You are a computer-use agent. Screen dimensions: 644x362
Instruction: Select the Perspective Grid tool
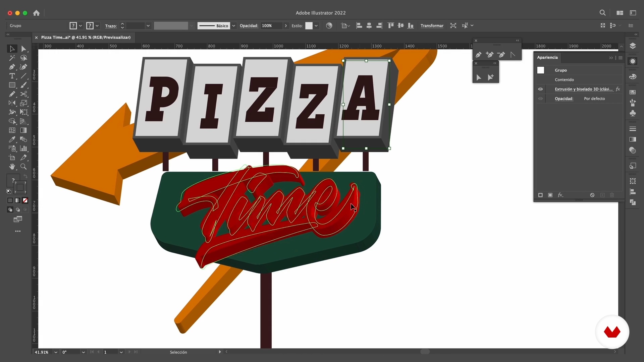(x=23, y=121)
